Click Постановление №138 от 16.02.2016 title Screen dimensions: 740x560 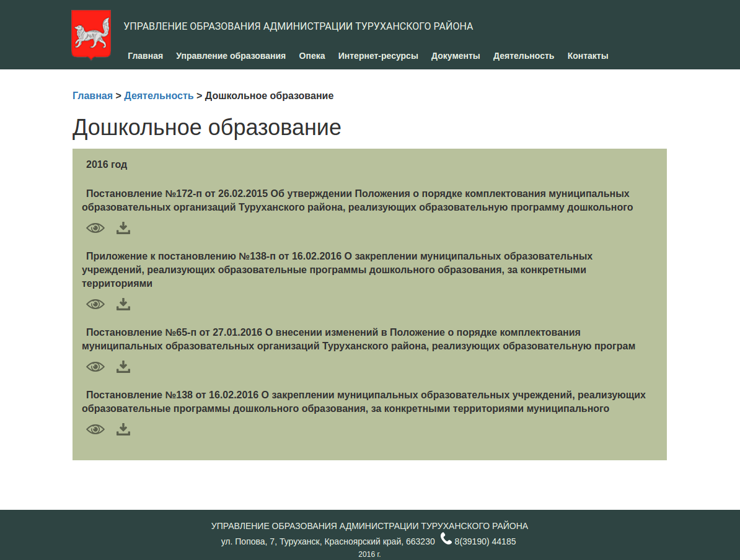tap(363, 401)
